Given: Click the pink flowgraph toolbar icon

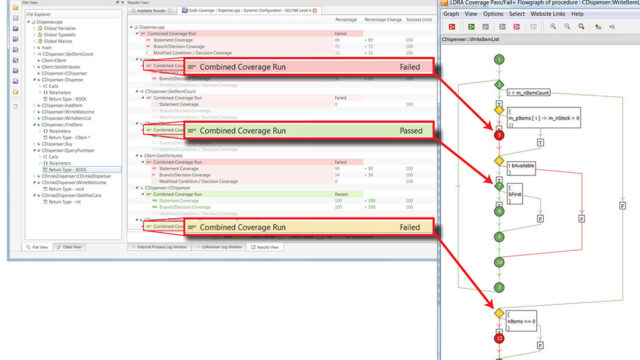Looking at the screenshot, I should tap(517, 27).
